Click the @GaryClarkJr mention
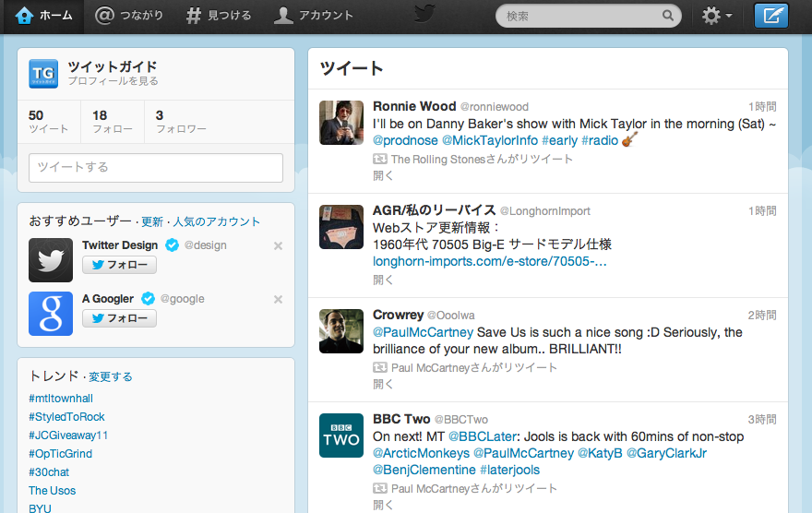 click(666, 453)
